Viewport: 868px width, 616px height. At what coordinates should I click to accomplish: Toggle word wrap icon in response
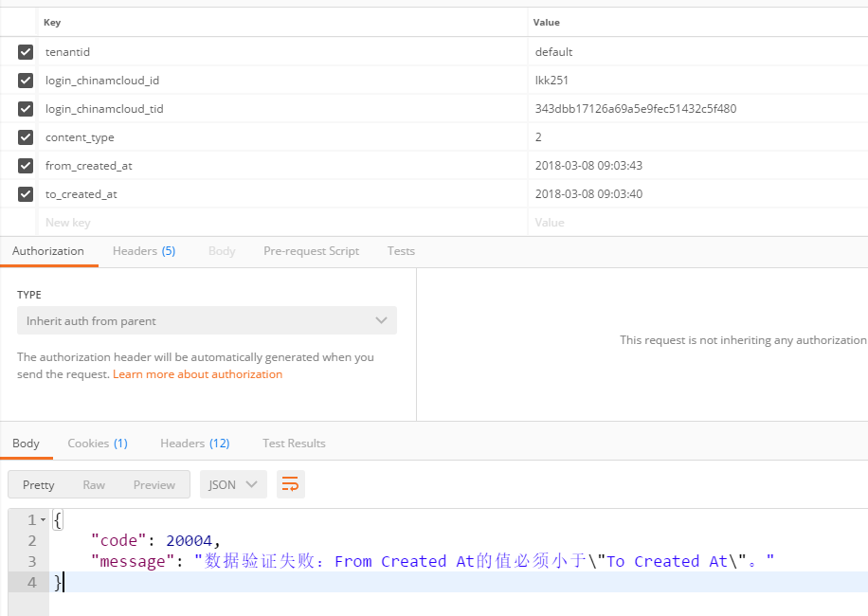(291, 484)
